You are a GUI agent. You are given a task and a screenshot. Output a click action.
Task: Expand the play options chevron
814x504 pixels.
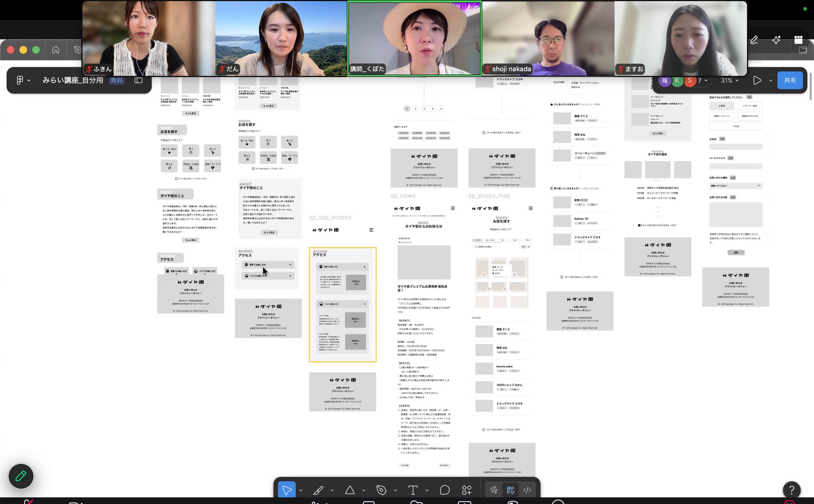pyautogui.click(x=771, y=80)
